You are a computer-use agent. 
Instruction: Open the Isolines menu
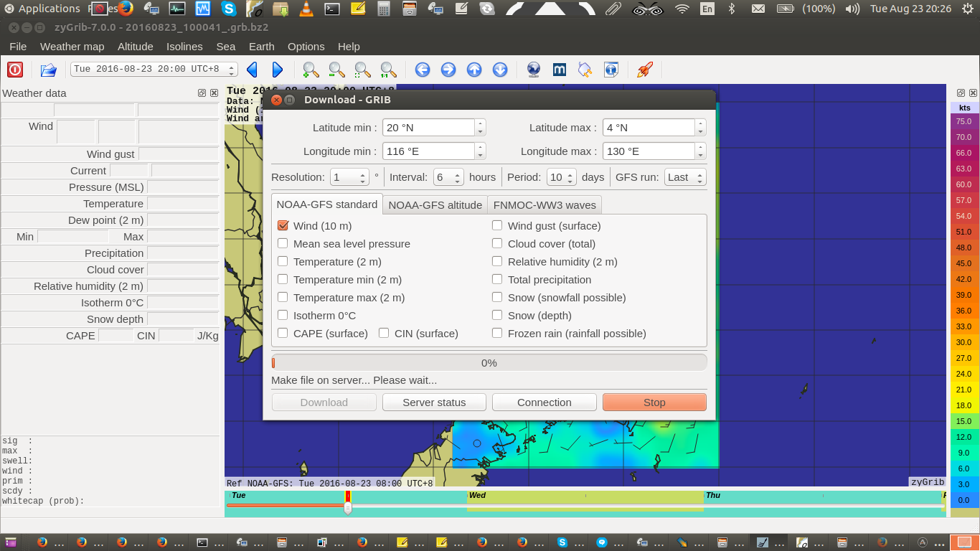click(184, 46)
